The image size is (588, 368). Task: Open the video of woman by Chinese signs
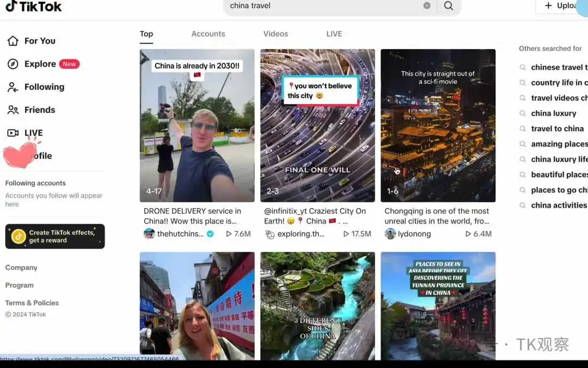click(x=197, y=306)
